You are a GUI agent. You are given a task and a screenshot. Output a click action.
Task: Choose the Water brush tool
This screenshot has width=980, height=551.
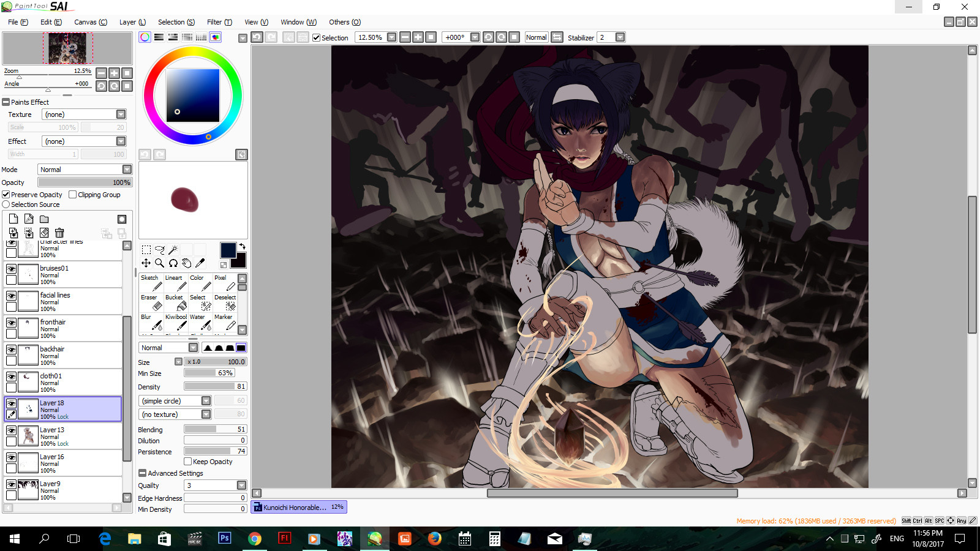[x=200, y=322]
